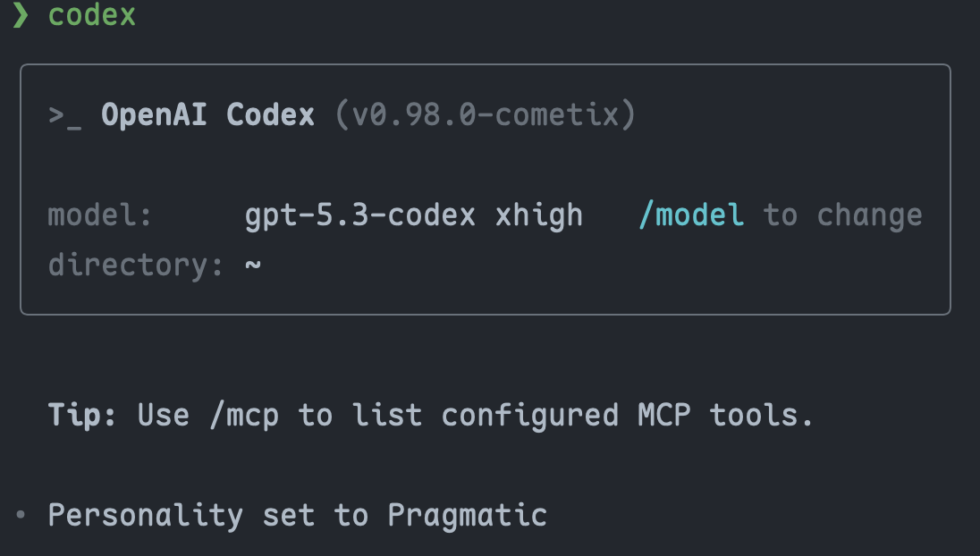Image resolution: width=980 pixels, height=556 pixels.
Task: Click the bold Tip: label
Action: click(x=82, y=415)
